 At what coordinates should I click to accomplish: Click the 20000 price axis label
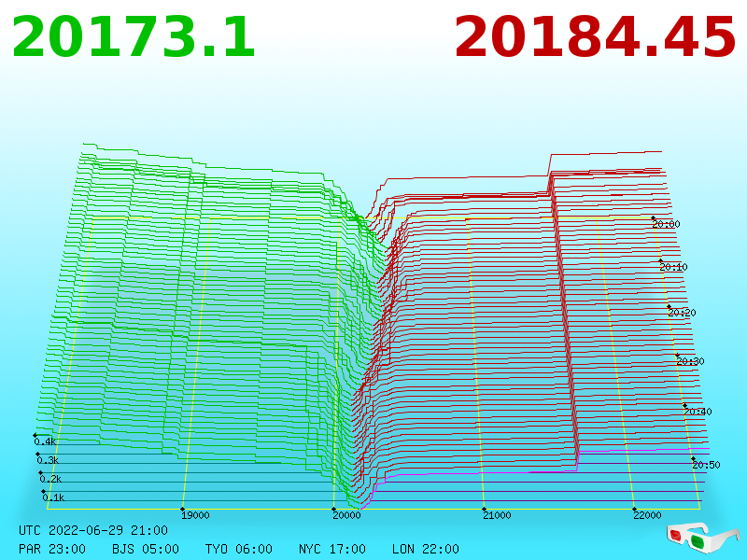(346, 515)
